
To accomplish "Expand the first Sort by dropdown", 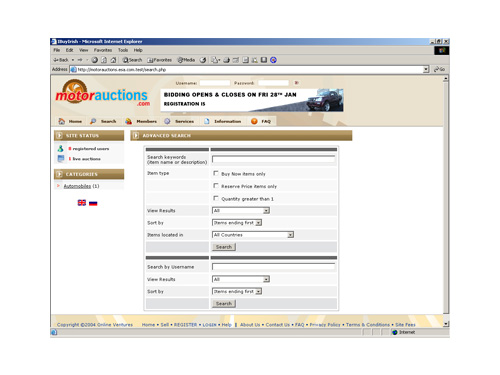I will click(237, 223).
